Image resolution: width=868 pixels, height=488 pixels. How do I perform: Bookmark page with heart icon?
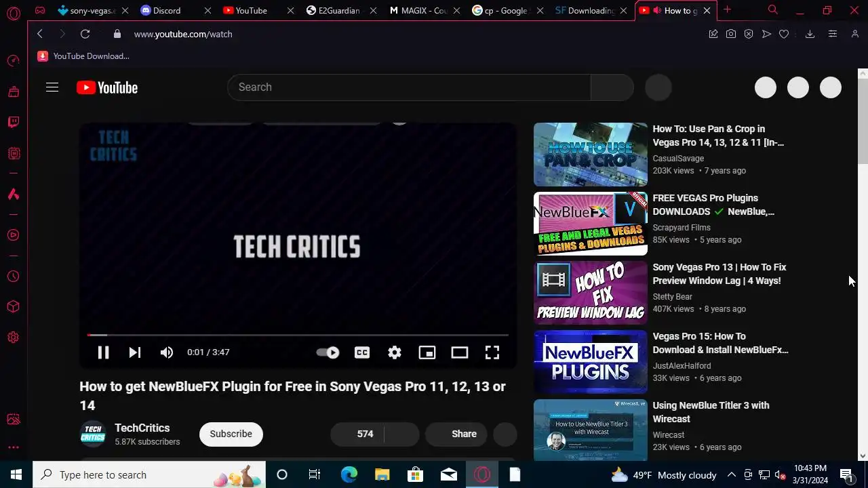click(x=784, y=34)
